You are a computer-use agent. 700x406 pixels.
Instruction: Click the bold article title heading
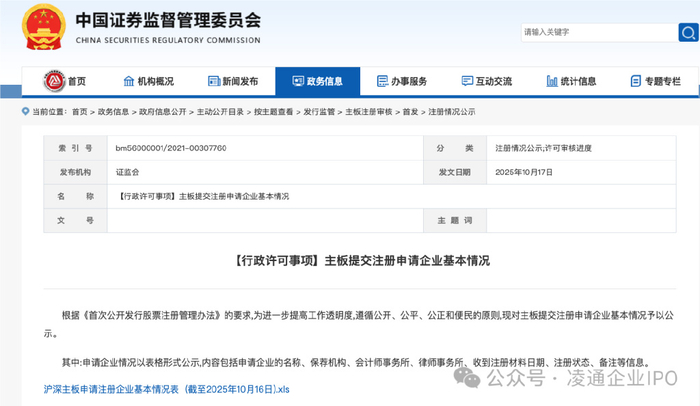361,260
